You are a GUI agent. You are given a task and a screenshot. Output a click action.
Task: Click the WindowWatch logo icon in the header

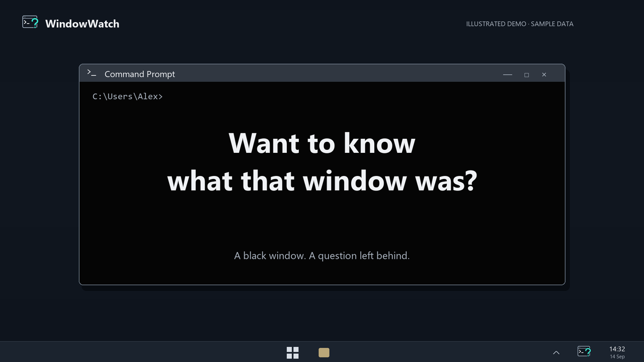30,22
